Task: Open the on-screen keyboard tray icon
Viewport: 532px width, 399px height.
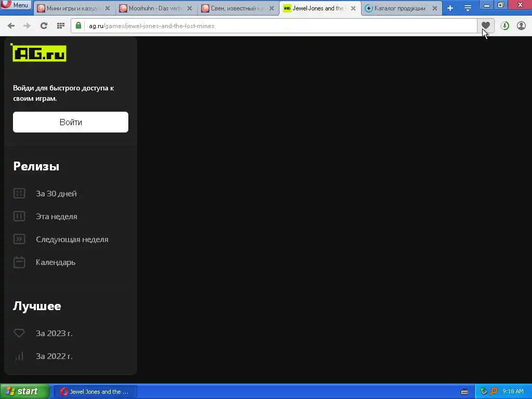Action: (x=464, y=392)
